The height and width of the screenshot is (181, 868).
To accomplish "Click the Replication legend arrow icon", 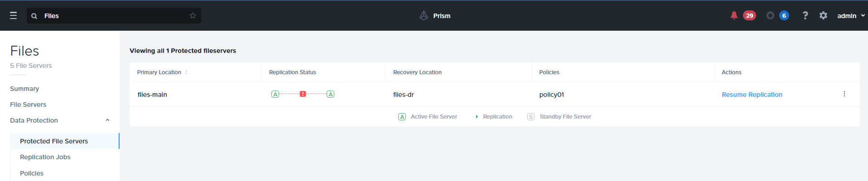I will [x=475, y=117].
